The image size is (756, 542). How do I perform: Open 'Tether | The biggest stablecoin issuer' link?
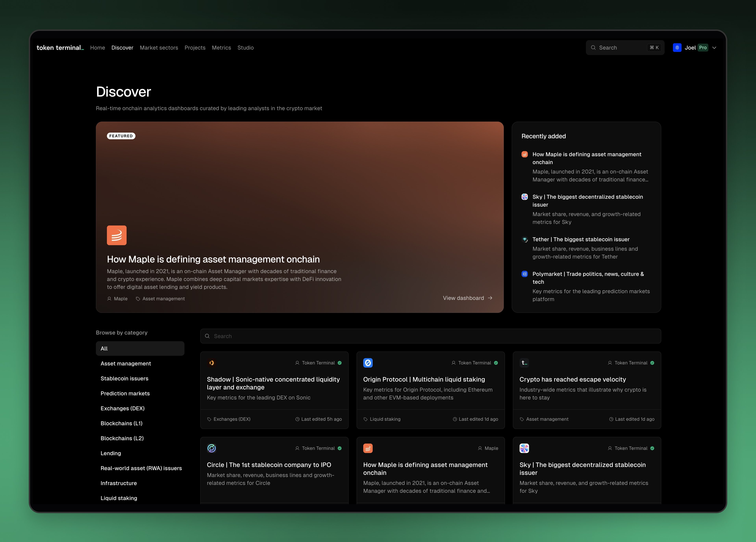point(581,240)
